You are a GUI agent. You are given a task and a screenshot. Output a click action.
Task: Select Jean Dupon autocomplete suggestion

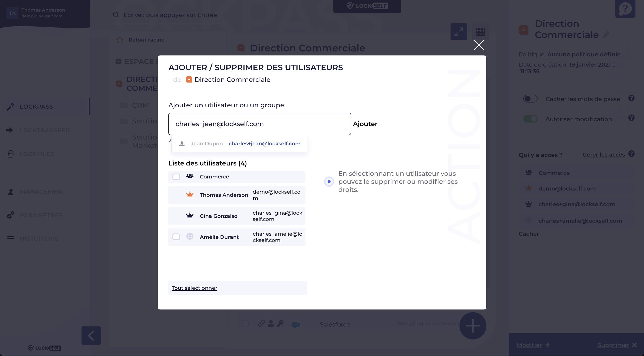point(240,144)
